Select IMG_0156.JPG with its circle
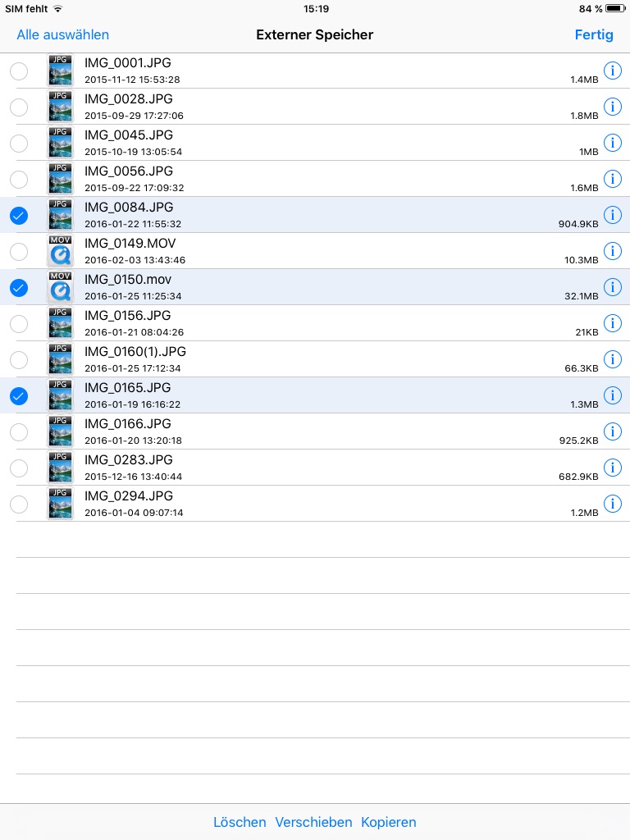630x840 pixels. (19, 323)
